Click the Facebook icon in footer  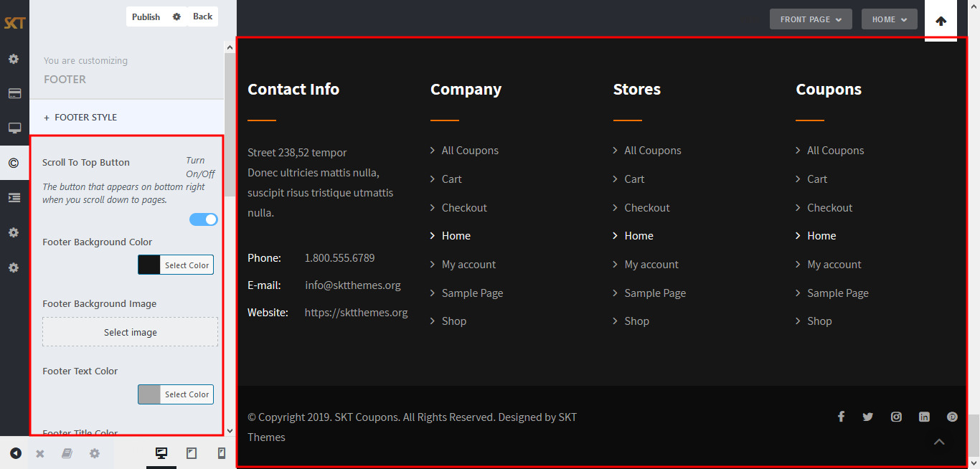tap(841, 417)
